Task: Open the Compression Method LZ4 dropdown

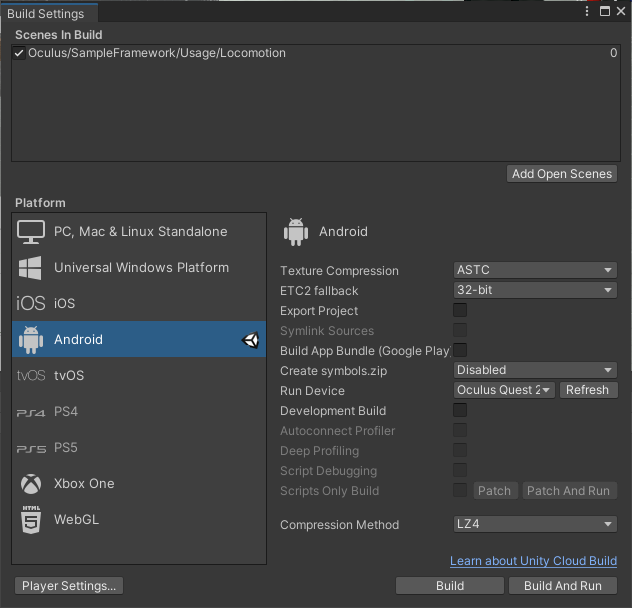Action: [x=535, y=525]
